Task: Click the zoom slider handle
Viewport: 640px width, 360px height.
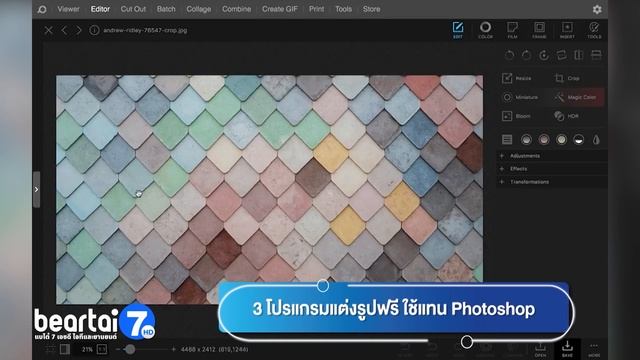Action: click(130, 349)
